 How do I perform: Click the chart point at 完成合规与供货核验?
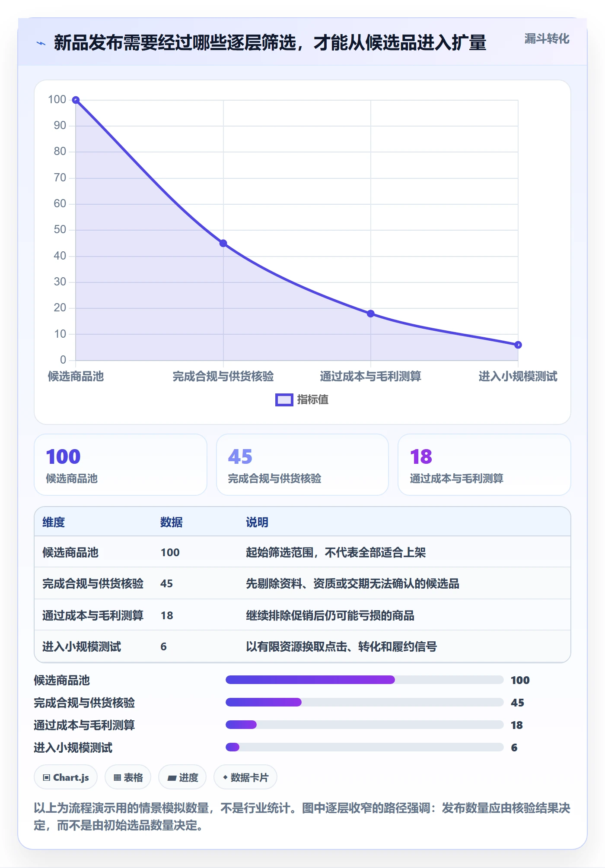(223, 243)
